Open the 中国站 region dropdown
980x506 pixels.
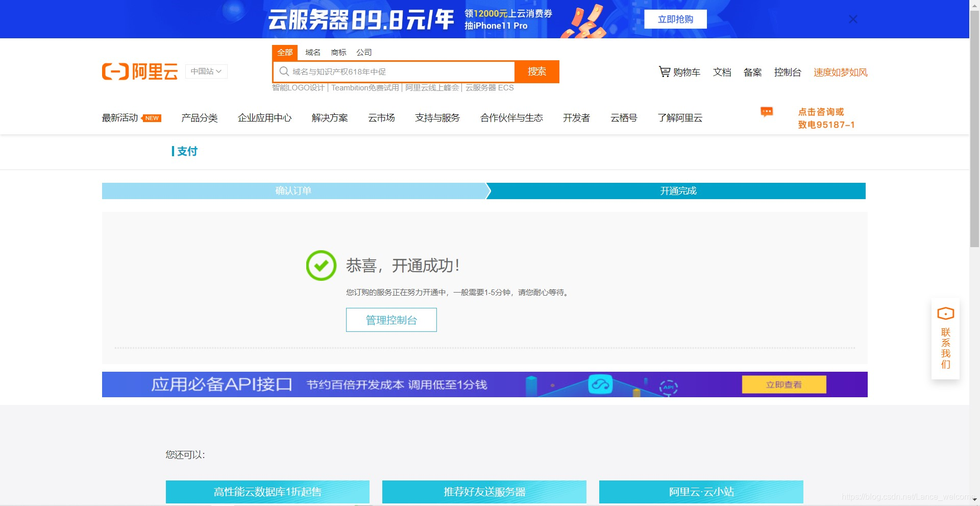coord(206,71)
